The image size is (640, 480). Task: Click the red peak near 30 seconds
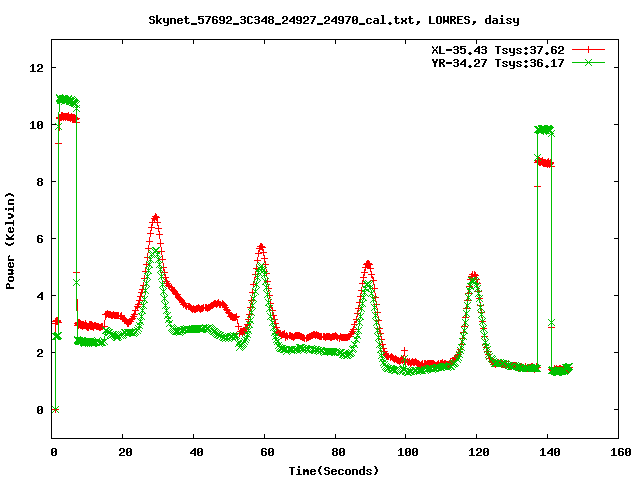[155, 217]
